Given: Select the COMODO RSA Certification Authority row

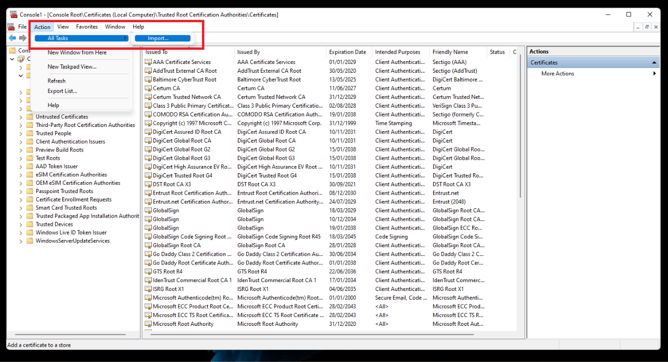Looking at the screenshot, I should pyautogui.click(x=330, y=114).
